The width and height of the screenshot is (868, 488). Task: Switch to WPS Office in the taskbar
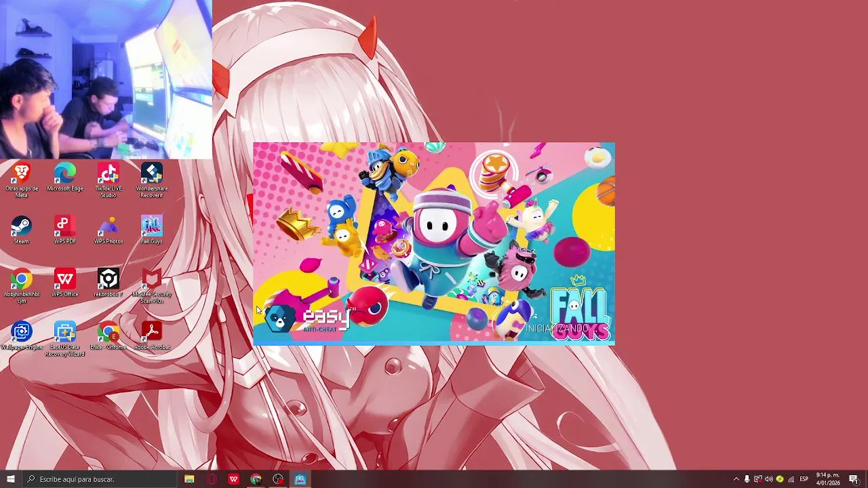point(234,479)
